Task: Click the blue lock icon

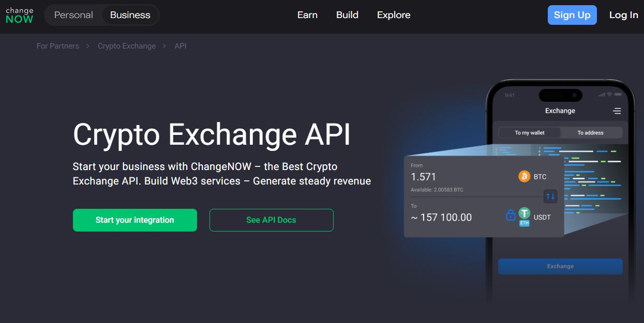Action: pyautogui.click(x=511, y=214)
